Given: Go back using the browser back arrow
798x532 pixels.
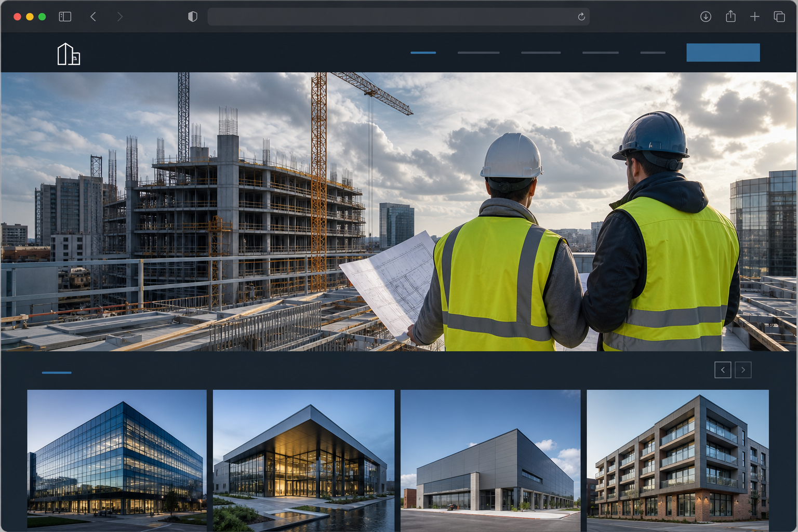Looking at the screenshot, I should point(94,17).
